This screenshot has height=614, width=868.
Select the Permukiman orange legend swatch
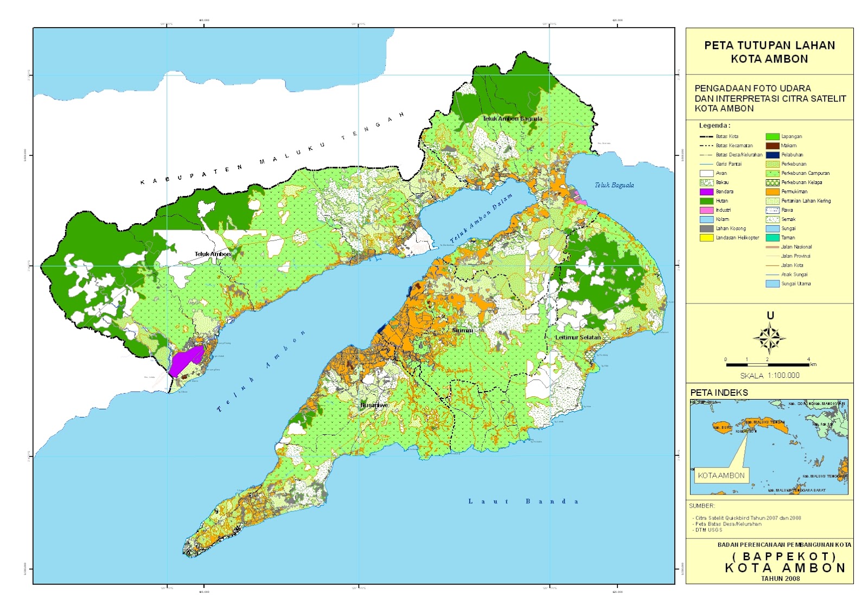coord(773,192)
